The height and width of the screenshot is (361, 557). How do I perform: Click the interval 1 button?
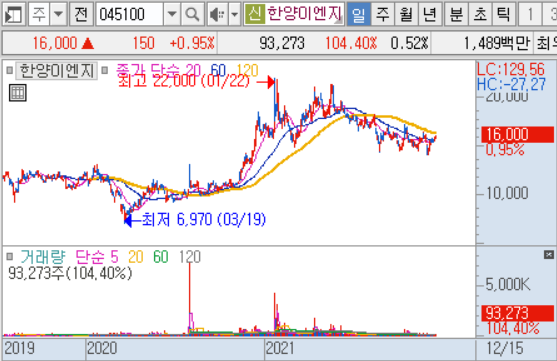(530, 14)
